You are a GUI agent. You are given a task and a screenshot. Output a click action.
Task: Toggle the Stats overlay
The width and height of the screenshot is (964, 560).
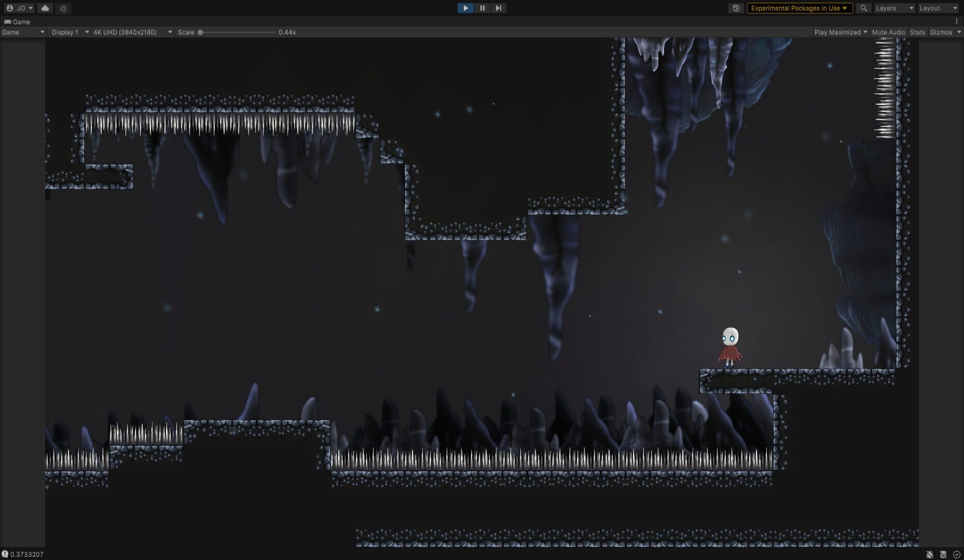click(917, 32)
